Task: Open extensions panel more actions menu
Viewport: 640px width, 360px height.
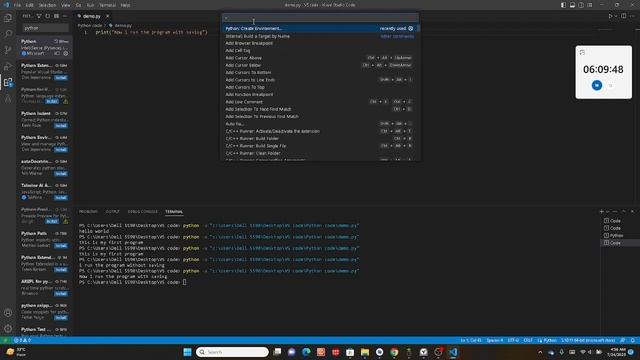Action: [x=65, y=16]
